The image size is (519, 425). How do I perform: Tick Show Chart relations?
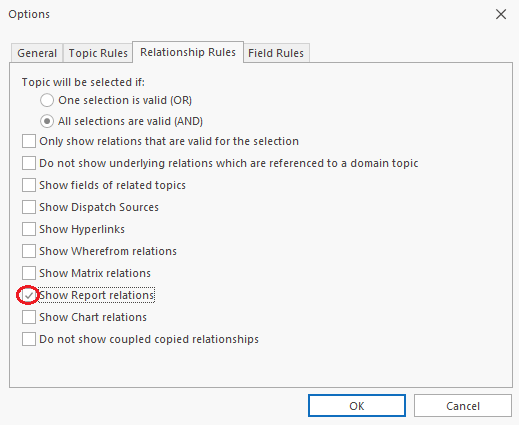(29, 317)
